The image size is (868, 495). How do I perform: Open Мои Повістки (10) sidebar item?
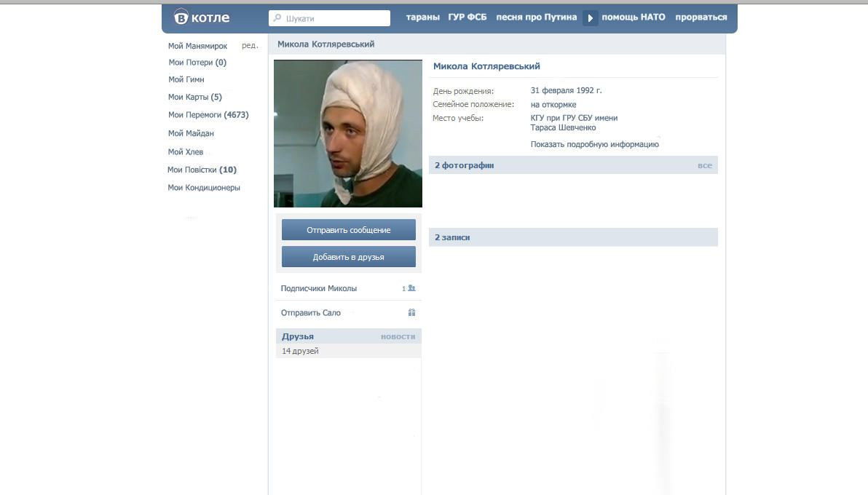pos(202,170)
